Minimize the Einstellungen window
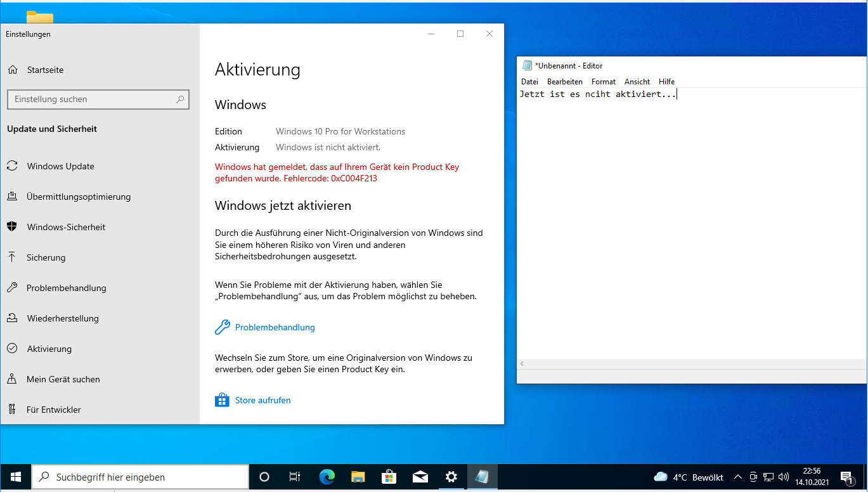The width and height of the screenshot is (868, 492). point(431,34)
